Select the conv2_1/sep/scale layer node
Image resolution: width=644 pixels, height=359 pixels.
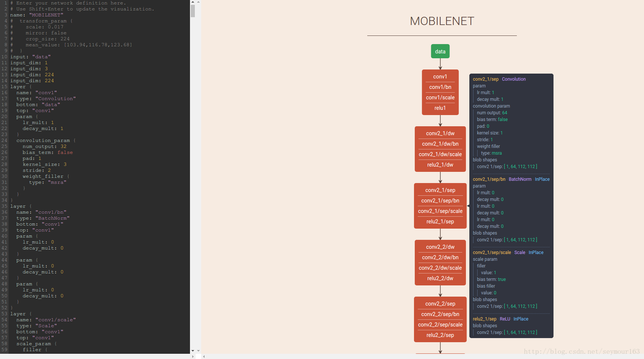[440, 211]
